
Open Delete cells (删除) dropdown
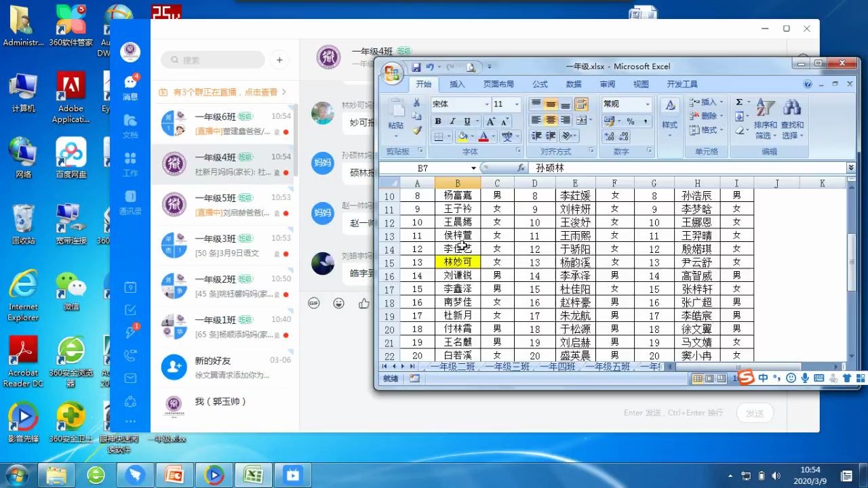[706, 116]
